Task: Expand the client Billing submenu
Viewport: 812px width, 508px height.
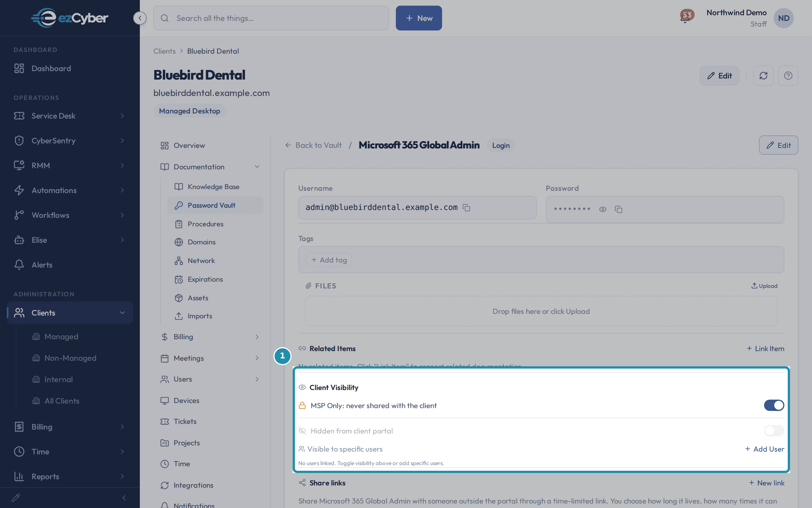Action: point(211,337)
